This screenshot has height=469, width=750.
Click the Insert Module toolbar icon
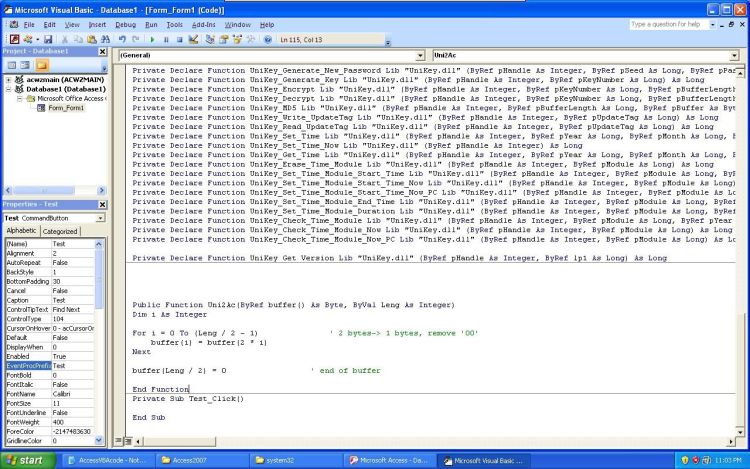[x=28, y=39]
